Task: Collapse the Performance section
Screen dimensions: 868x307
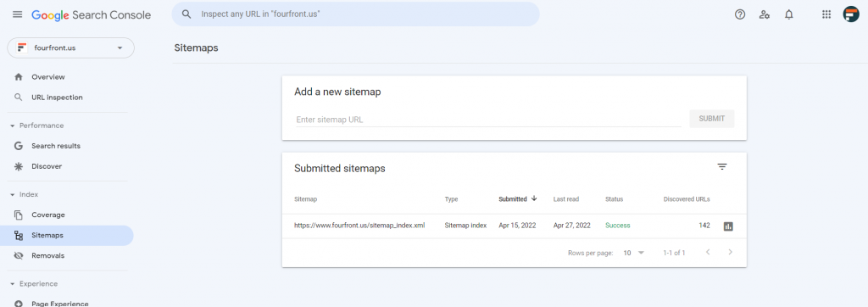Action: [13, 126]
